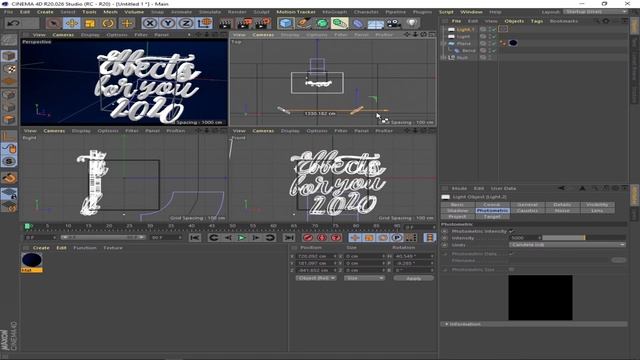Viewport: 640px width, 360px height.
Task: Click the Light bulb icon
Action: click(x=412, y=23)
